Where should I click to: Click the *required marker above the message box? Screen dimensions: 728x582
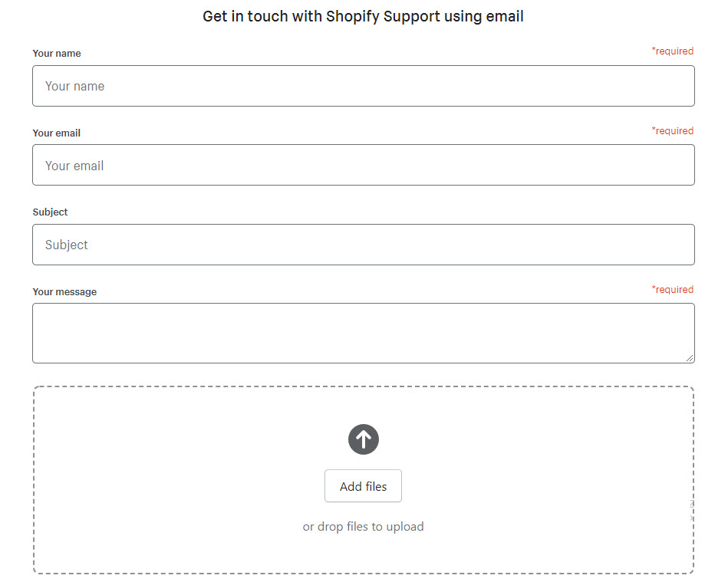click(672, 290)
